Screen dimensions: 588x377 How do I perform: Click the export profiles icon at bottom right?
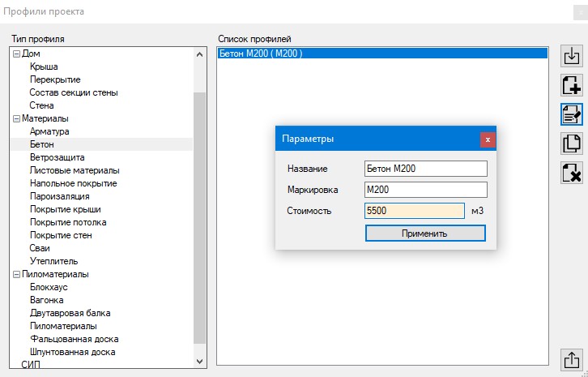572,359
